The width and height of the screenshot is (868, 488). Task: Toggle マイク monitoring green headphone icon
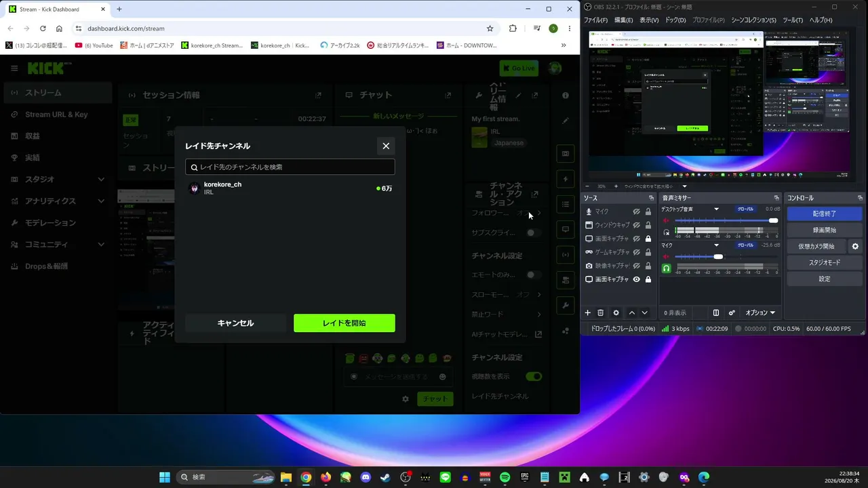pyautogui.click(x=666, y=268)
